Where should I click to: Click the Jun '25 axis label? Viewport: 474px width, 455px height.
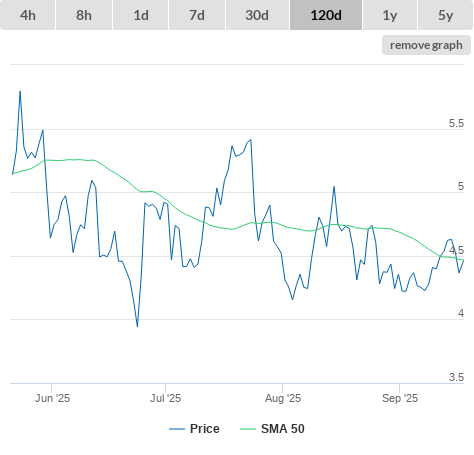click(52, 398)
